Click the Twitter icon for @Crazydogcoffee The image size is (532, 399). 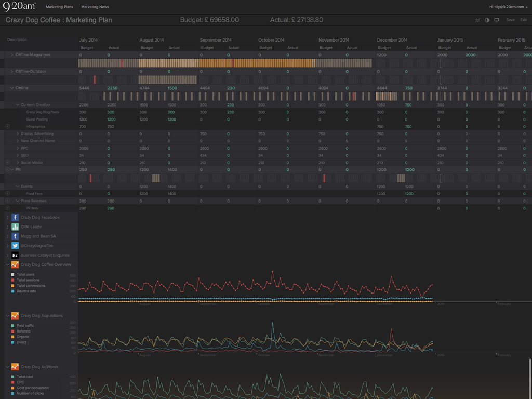click(x=15, y=246)
